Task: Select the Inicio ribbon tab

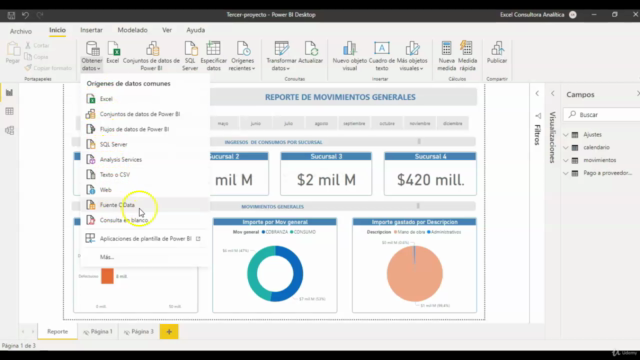Action: click(57, 30)
